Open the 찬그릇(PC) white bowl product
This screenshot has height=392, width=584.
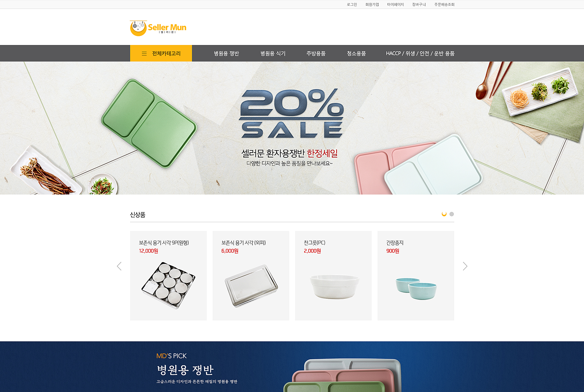point(334,287)
